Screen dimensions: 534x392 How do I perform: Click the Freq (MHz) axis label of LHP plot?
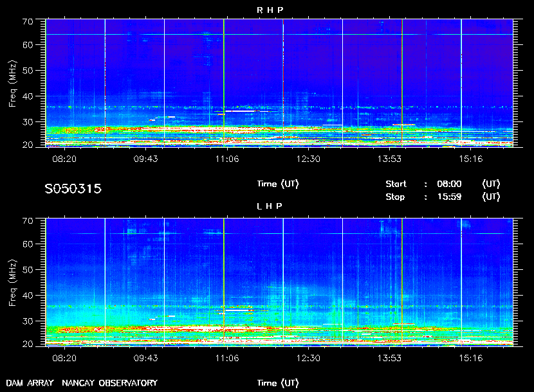tap(12, 283)
